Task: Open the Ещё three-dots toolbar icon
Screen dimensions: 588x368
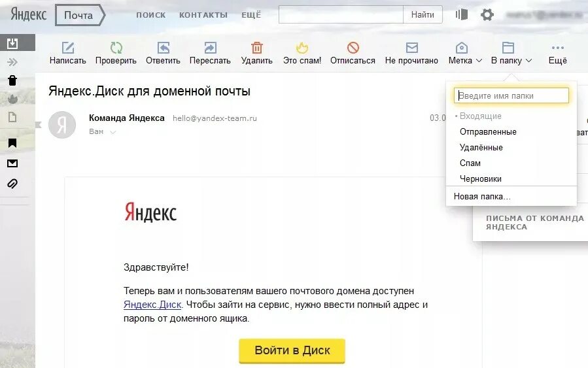Action: (558, 48)
